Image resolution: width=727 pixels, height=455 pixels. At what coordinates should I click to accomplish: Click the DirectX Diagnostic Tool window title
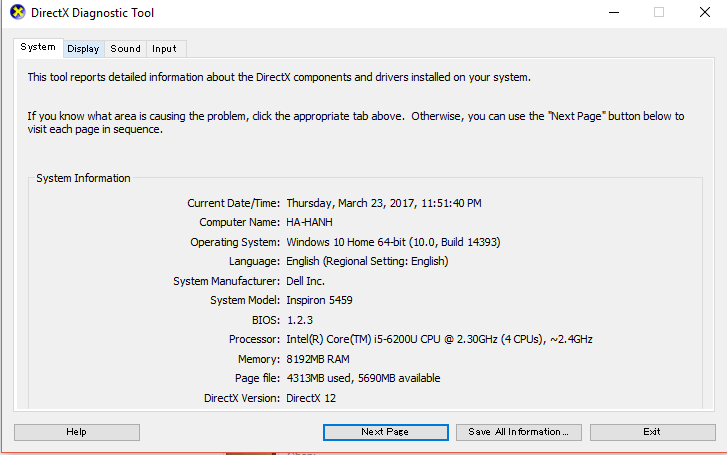coord(92,13)
